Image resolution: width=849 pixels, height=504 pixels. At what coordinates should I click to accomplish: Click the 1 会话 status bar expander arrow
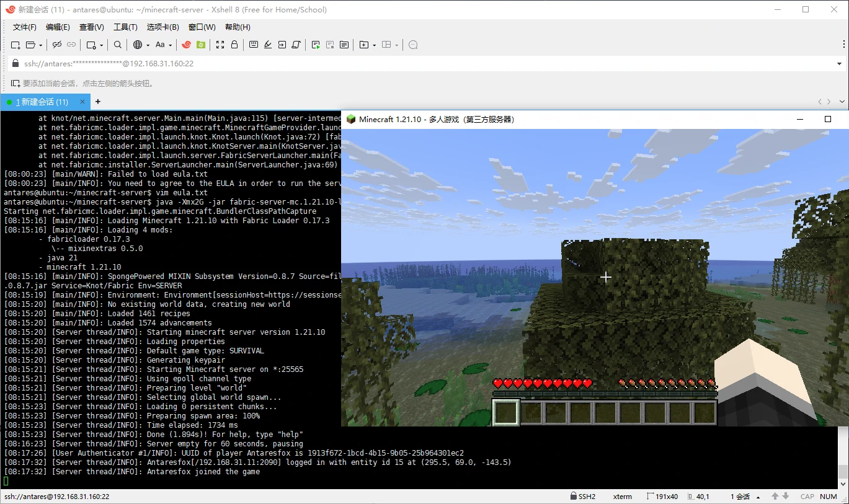point(758,496)
